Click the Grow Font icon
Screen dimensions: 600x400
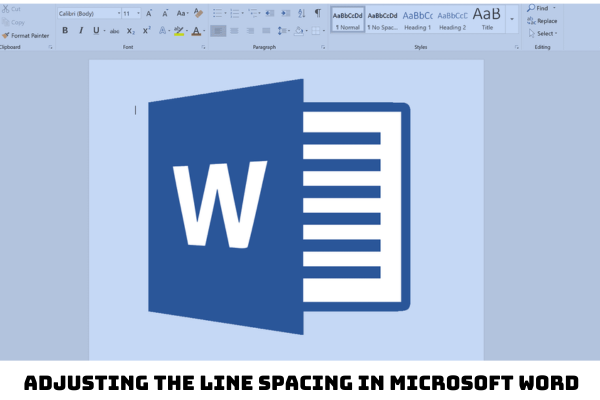point(149,13)
